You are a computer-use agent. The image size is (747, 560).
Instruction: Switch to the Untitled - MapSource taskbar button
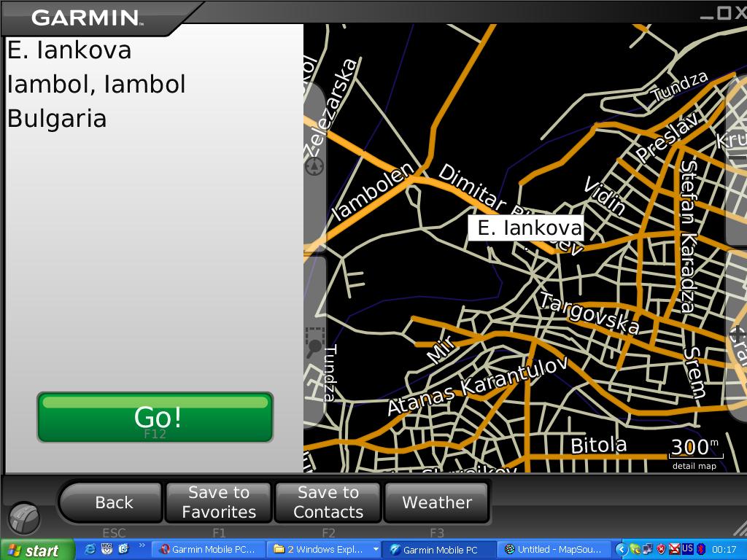554,550
